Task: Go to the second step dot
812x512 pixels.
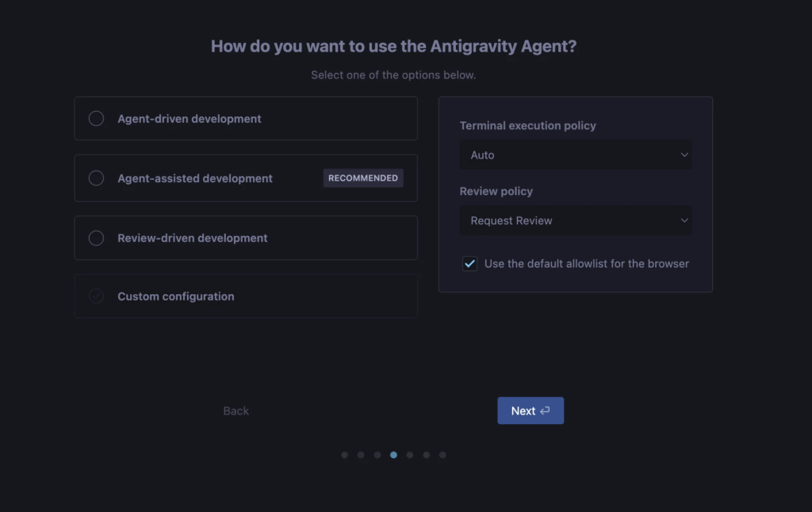Action: click(361, 455)
